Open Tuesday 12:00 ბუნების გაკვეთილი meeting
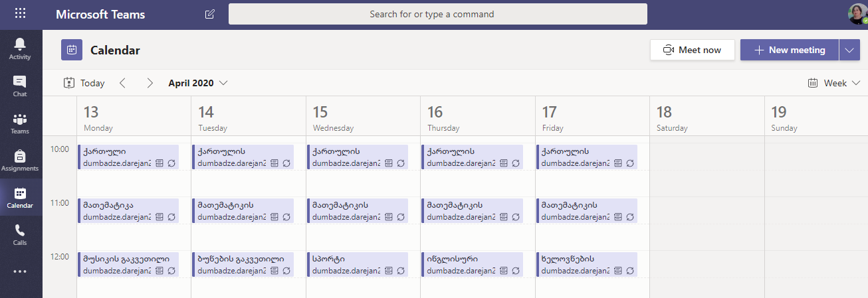 click(x=243, y=264)
